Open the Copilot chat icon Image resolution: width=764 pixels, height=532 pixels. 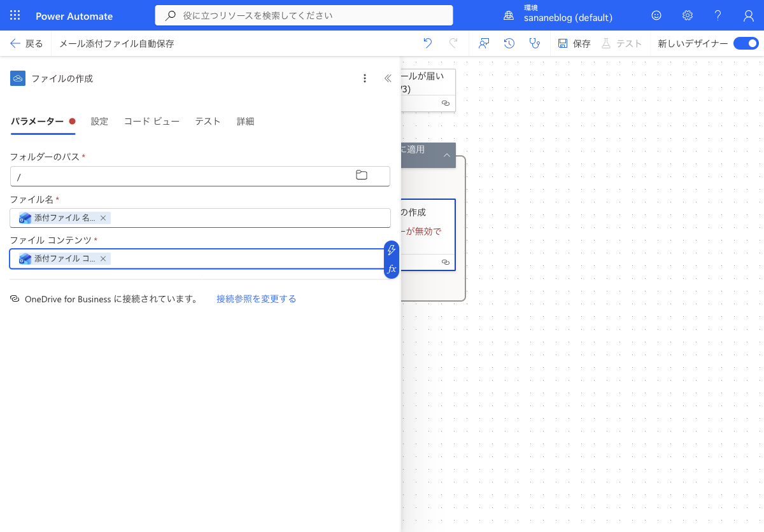click(484, 43)
